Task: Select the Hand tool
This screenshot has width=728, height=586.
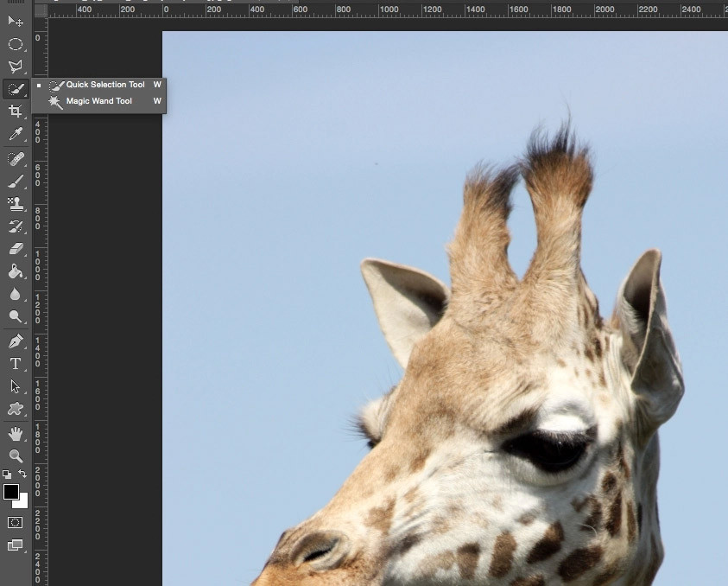Action: click(x=15, y=432)
